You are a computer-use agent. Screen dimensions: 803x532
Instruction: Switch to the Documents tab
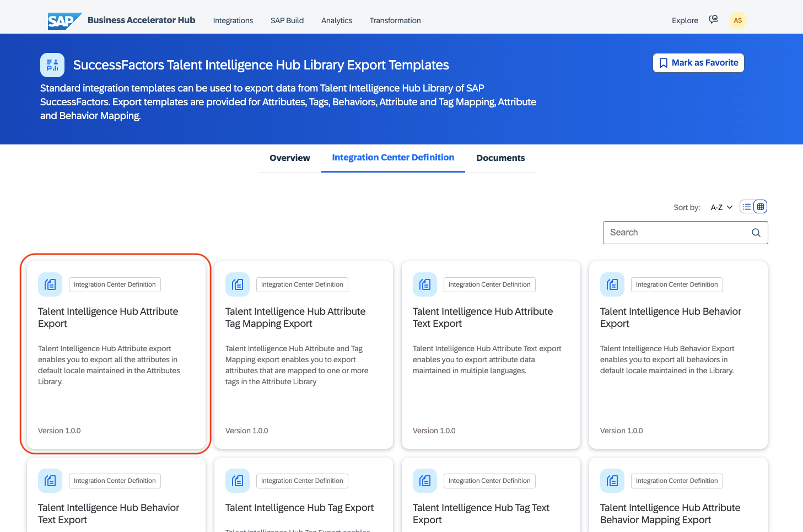[500, 158]
